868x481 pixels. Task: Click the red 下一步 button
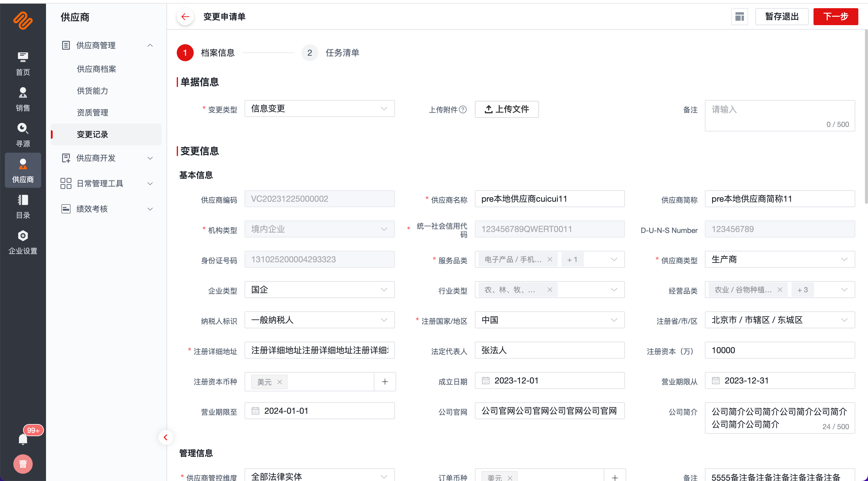pos(836,16)
